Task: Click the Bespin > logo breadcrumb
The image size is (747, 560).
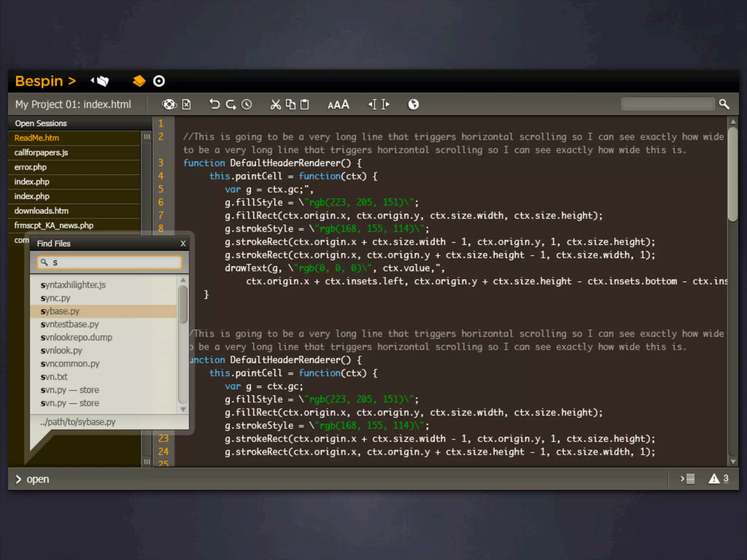Action: click(46, 81)
